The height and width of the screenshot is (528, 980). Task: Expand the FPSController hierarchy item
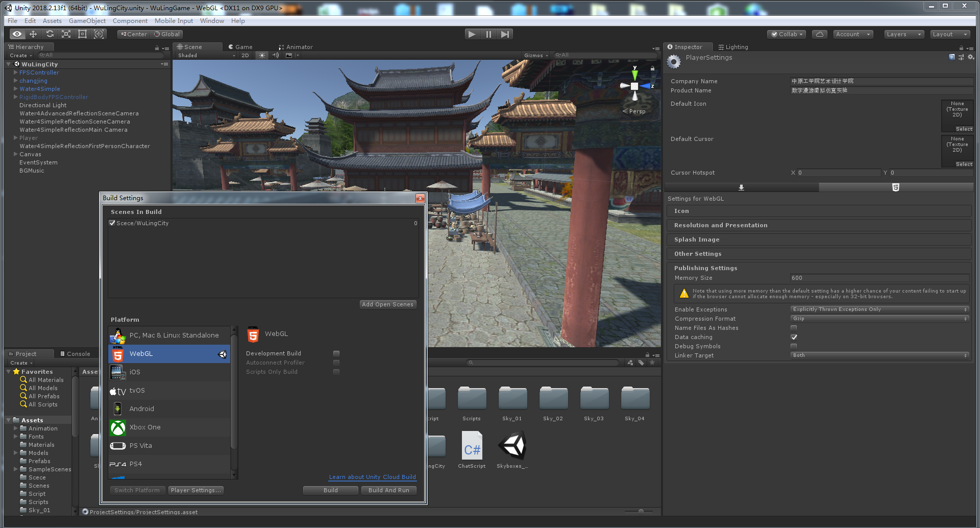tap(16, 73)
